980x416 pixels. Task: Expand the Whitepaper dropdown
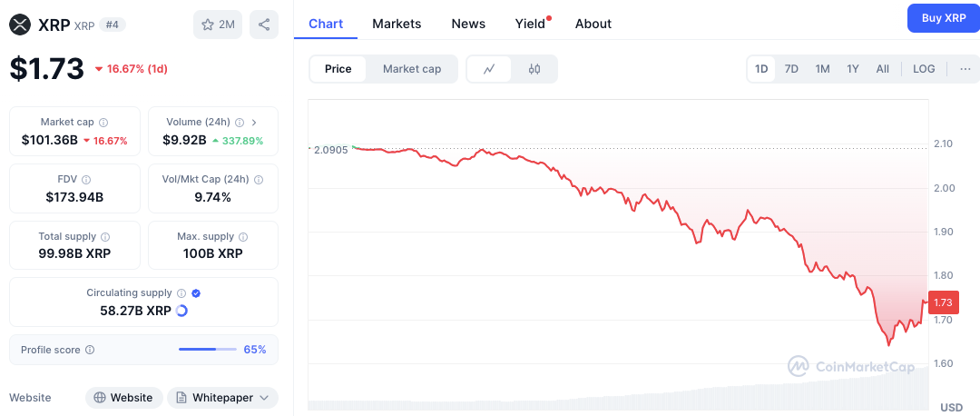click(222, 398)
